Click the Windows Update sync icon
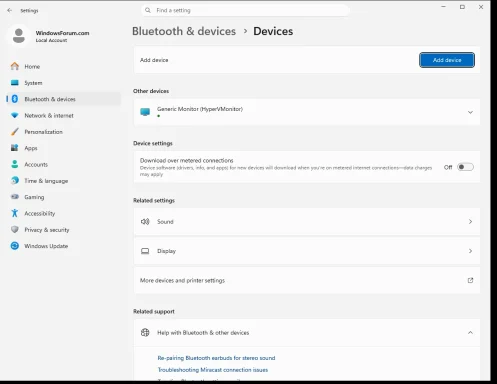 click(15, 246)
